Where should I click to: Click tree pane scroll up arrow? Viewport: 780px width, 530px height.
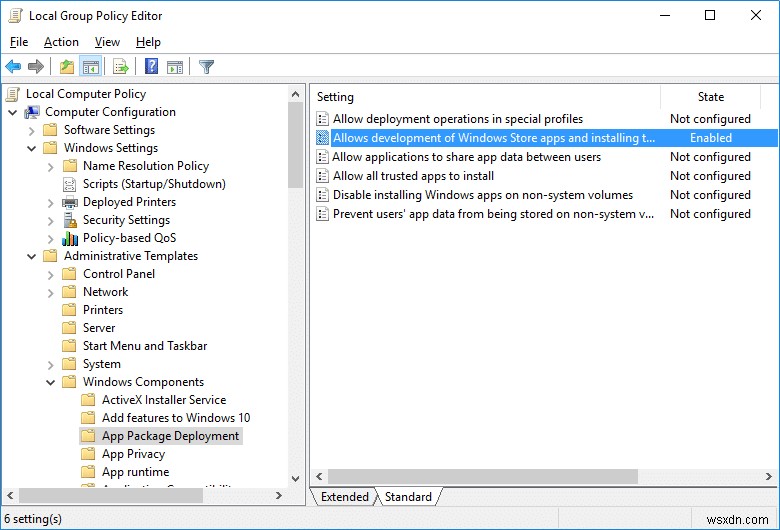[x=295, y=94]
